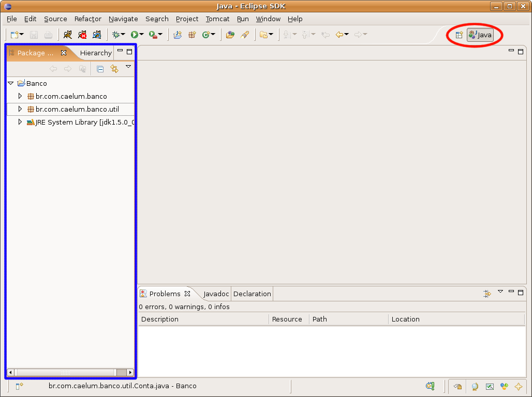
Task: Click the Debug bug icon
Action: [116, 35]
